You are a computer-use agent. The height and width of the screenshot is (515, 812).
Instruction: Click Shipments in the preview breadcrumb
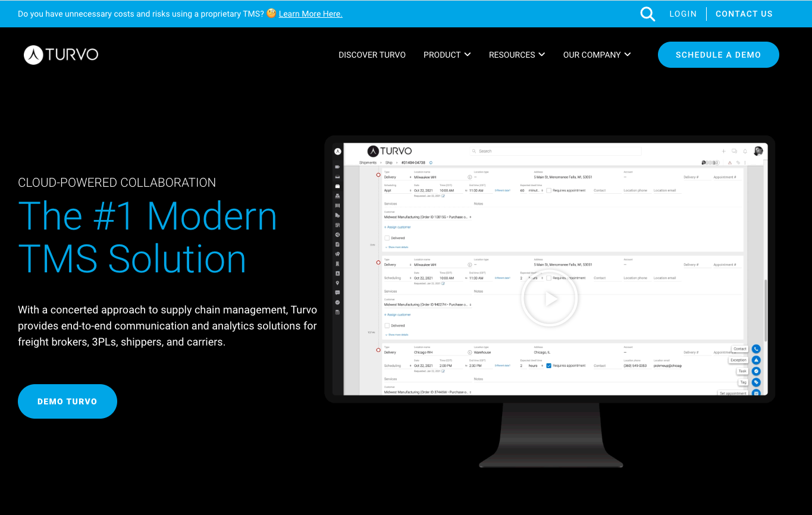[368, 162]
